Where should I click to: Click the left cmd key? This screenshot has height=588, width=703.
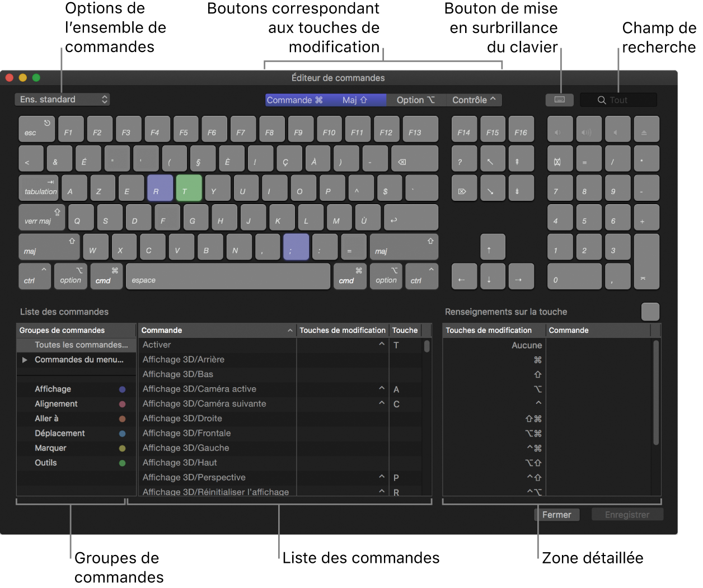click(x=106, y=277)
